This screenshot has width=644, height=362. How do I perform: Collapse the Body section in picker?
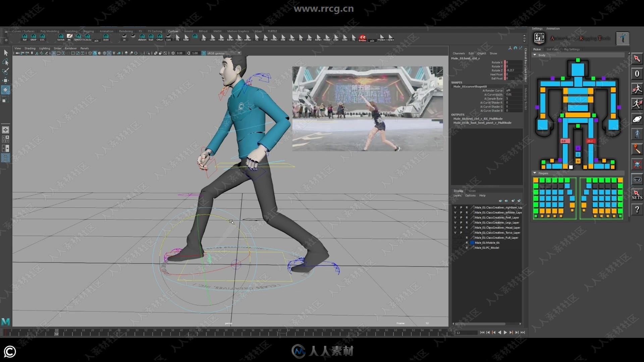[x=535, y=55]
